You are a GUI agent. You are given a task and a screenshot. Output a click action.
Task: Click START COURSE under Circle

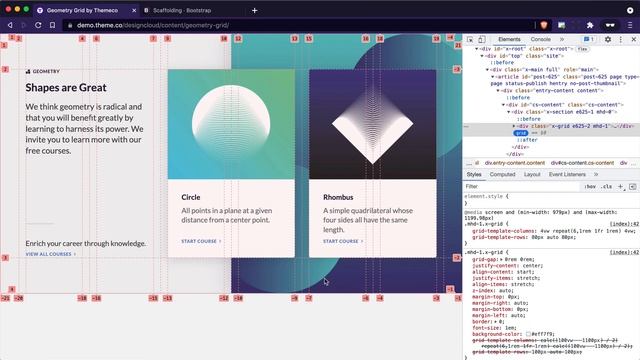tap(201, 241)
